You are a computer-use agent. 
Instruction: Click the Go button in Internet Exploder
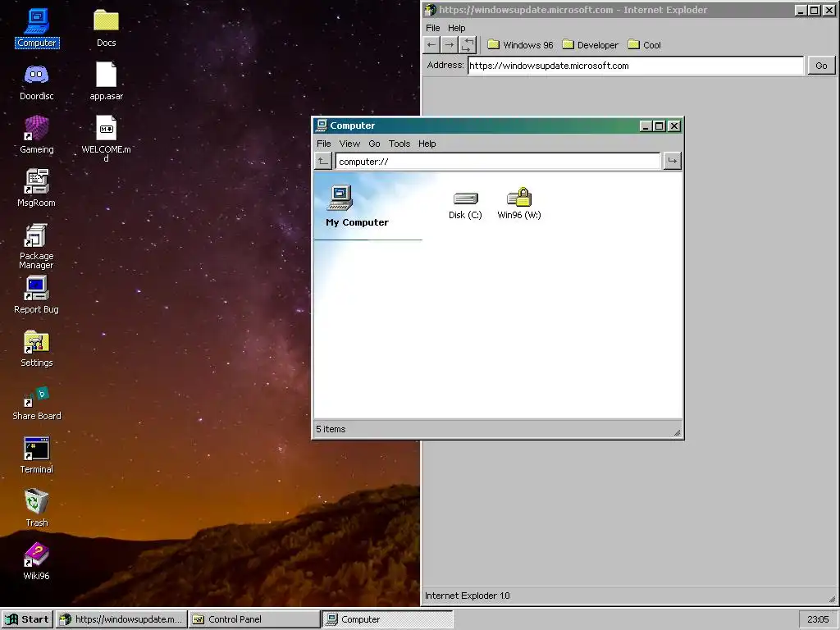(821, 66)
